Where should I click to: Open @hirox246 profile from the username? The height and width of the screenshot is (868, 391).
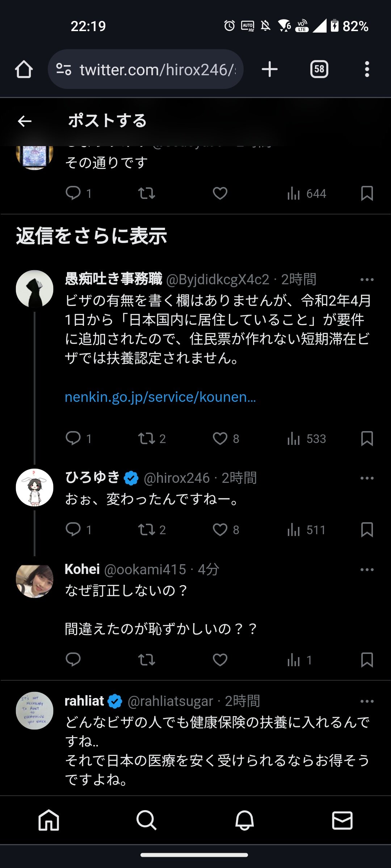177,478
